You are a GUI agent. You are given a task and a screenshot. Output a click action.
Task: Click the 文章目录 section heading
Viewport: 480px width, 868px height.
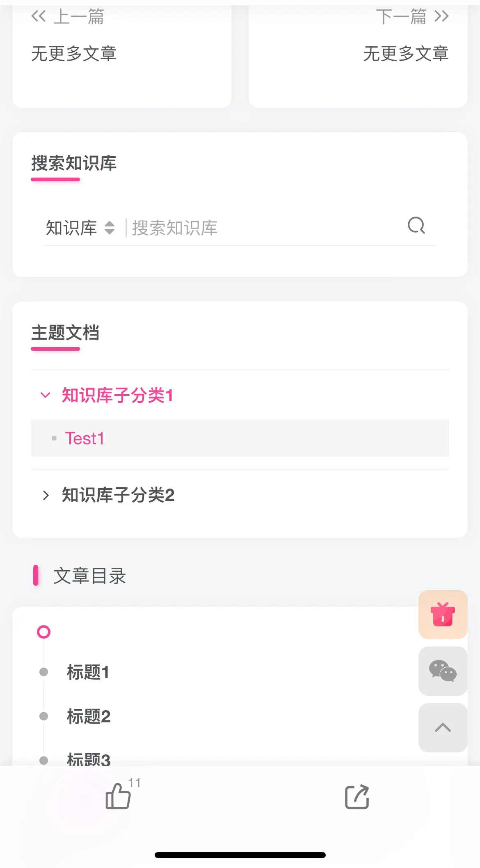pyautogui.click(x=89, y=576)
